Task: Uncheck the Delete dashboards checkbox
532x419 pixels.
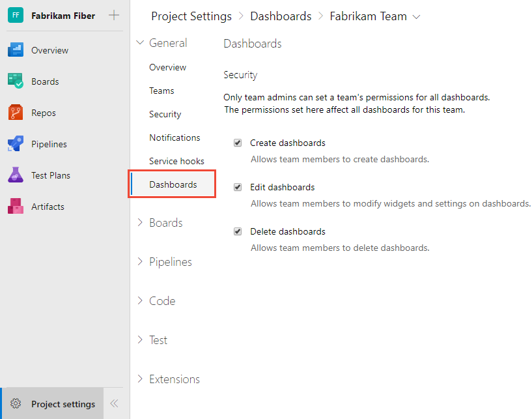Action: coord(238,231)
